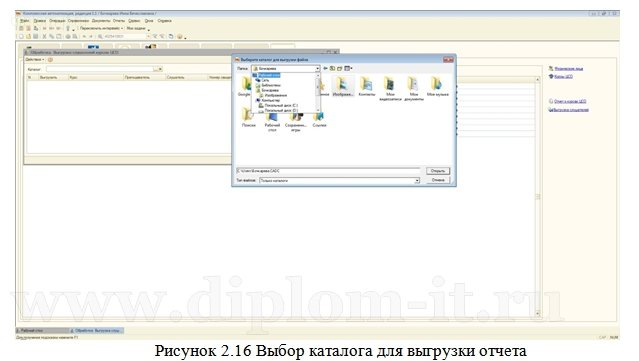Select the Поиски folder
The height and width of the screenshot is (361, 639).
(x=248, y=118)
